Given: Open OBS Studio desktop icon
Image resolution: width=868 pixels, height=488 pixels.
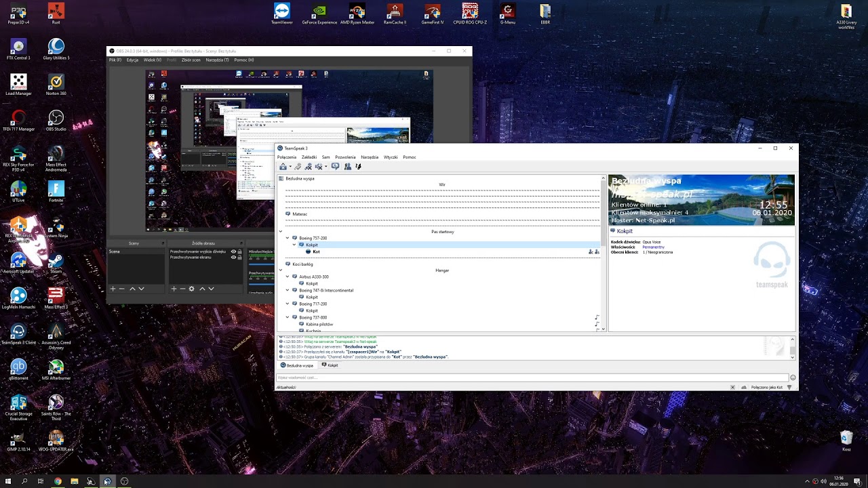Looking at the screenshot, I should tap(56, 121).
